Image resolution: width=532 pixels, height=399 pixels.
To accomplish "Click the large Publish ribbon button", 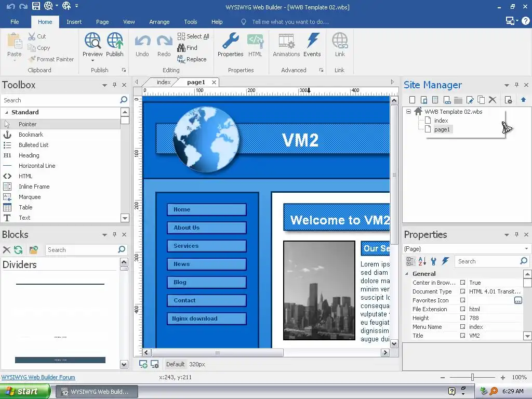I will tap(115, 45).
